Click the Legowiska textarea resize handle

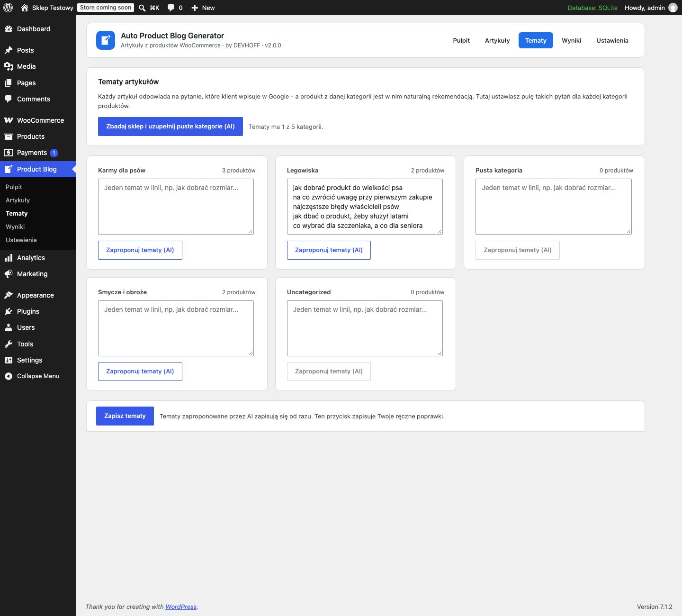[x=440, y=232]
